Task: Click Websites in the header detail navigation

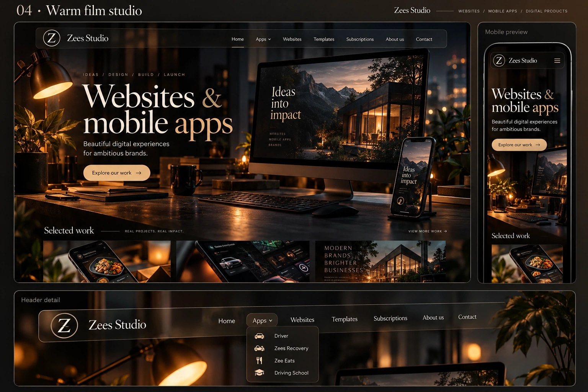Action: pos(302,320)
